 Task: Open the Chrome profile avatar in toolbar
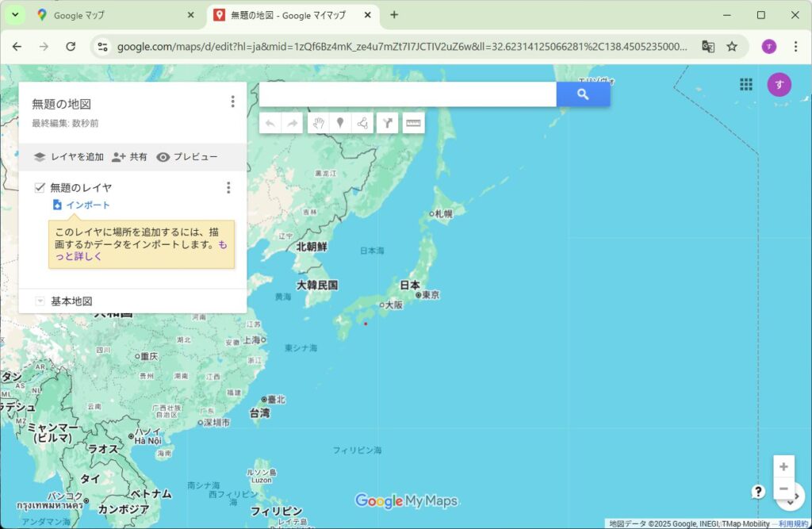pyautogui.click(x=769, y=47)
